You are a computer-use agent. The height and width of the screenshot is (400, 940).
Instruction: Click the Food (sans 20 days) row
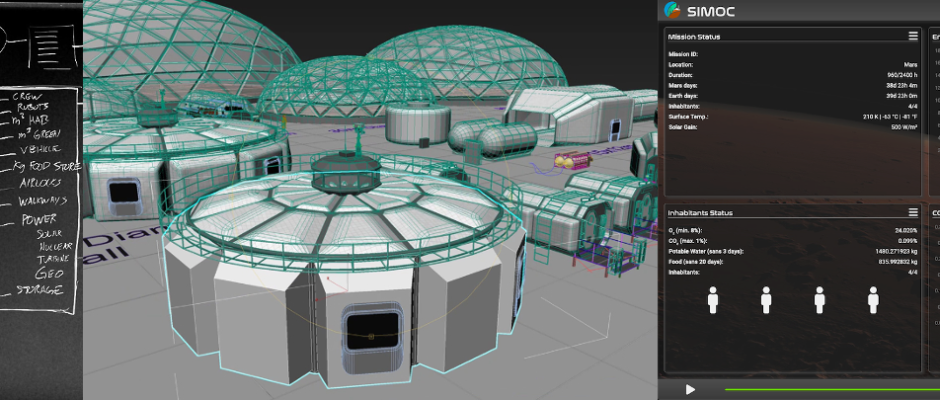(790, 262)
